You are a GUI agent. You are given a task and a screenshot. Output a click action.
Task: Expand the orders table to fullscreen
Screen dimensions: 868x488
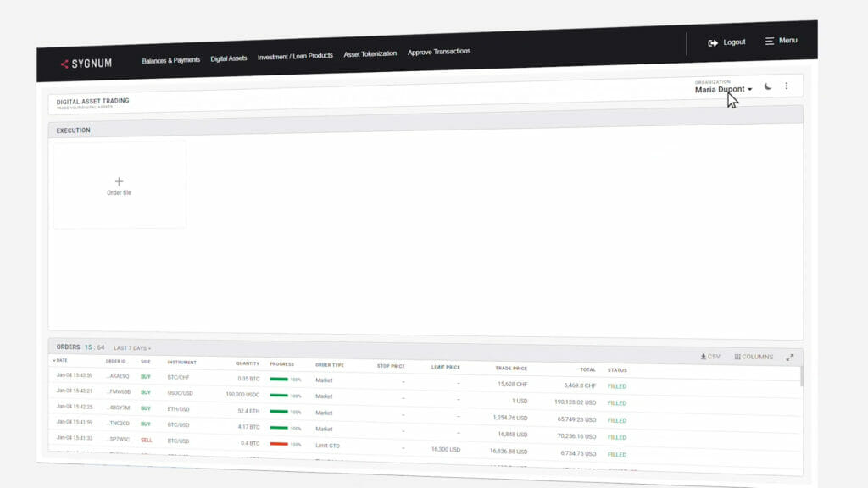[790, 358]
